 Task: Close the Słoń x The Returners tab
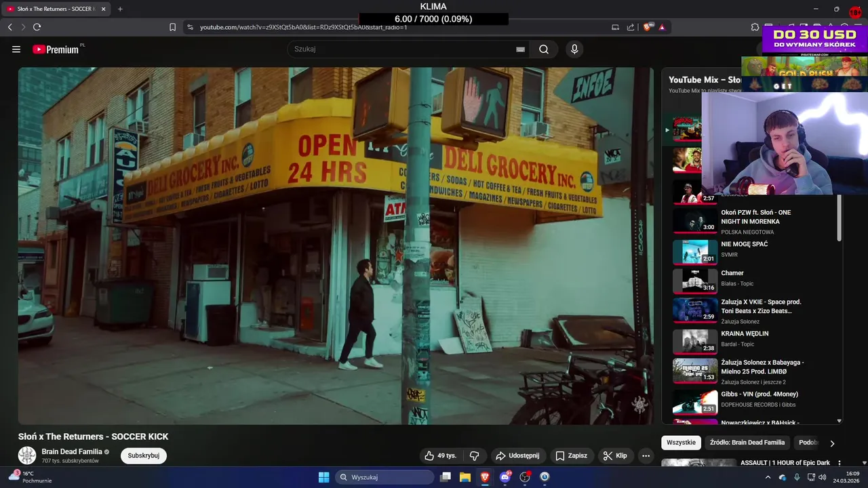pos(103,9)
